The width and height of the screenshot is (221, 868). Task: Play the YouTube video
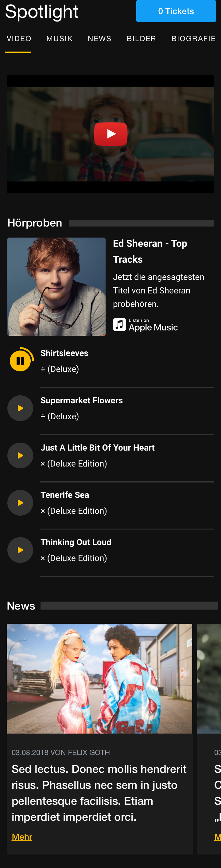(110, 134)
